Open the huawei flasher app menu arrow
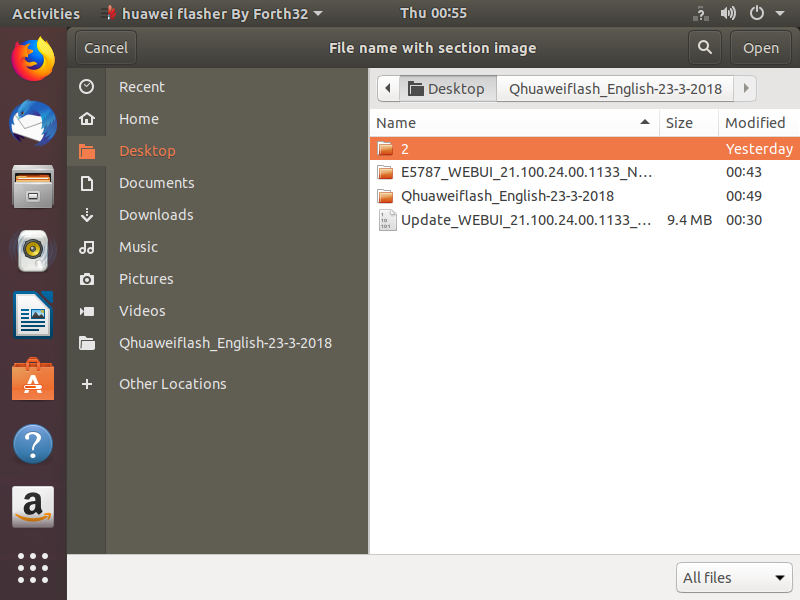The image size is (800, 600). [318, 13]
